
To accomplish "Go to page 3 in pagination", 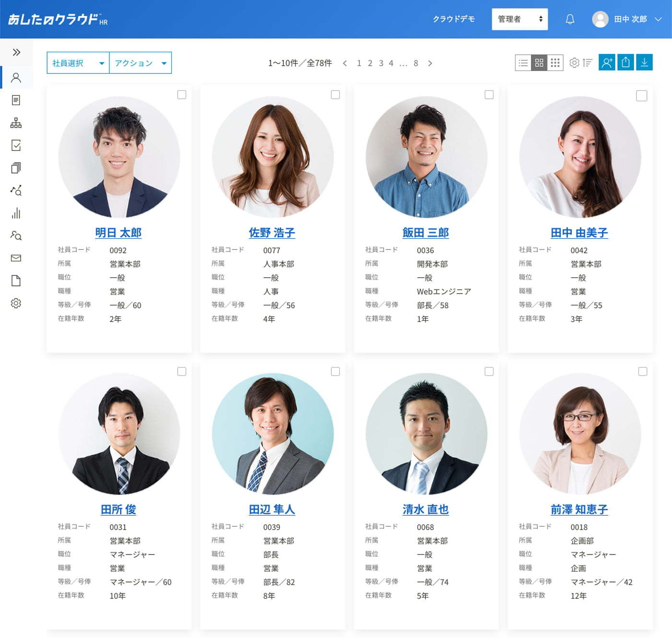I will coord(381,63).
